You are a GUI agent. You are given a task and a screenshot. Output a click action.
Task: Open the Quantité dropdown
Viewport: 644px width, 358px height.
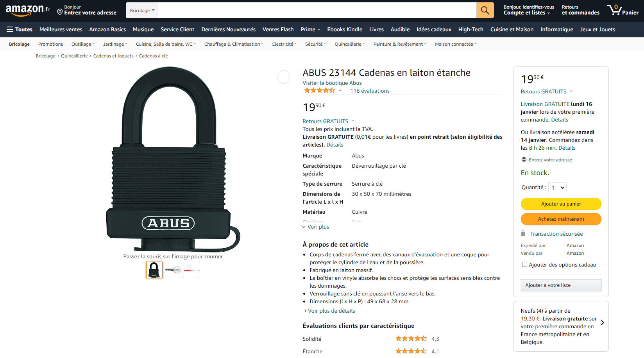click(557, 188)
